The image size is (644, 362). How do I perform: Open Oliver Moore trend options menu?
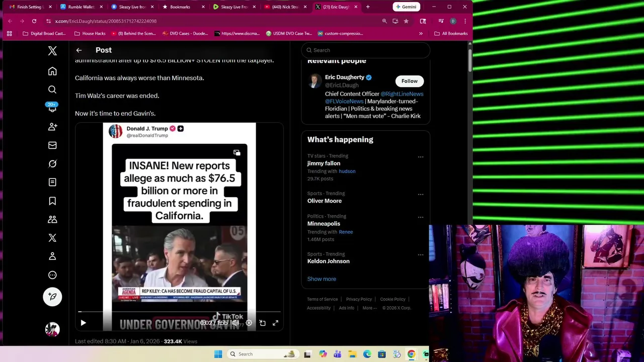point(421,195)
